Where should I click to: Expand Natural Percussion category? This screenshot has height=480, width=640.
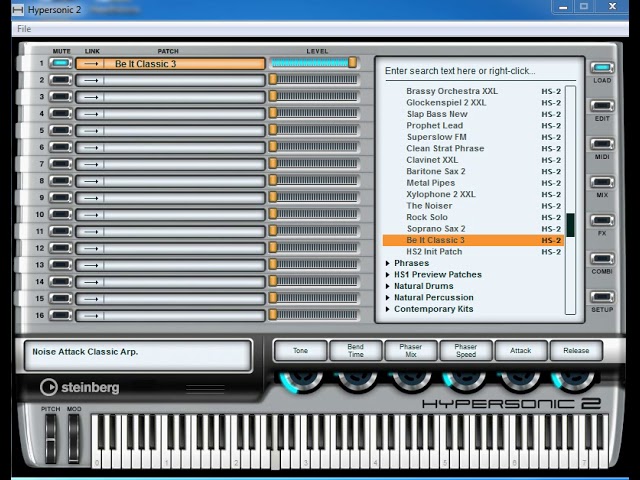(x=388, y=298)
